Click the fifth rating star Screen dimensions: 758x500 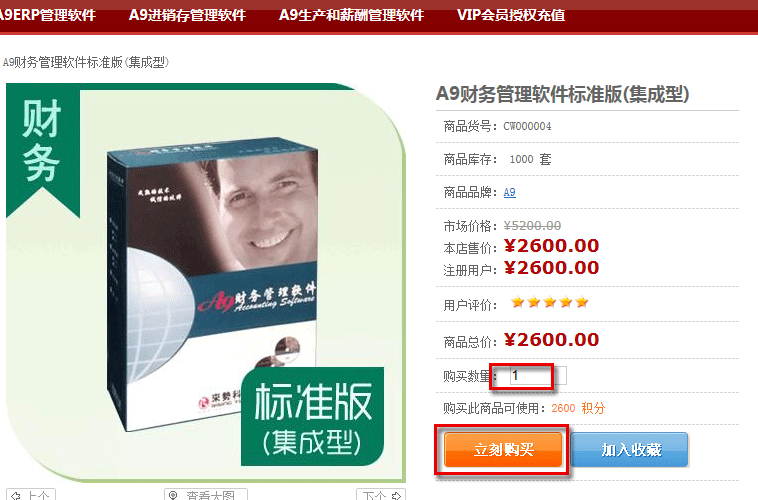pyautogui.click(x=582, y=302)
